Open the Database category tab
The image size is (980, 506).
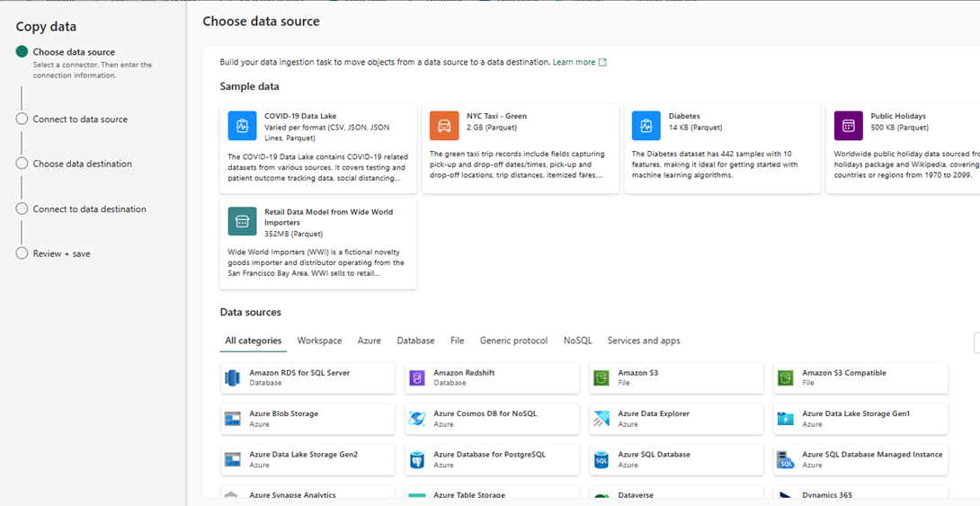(415, 341)
